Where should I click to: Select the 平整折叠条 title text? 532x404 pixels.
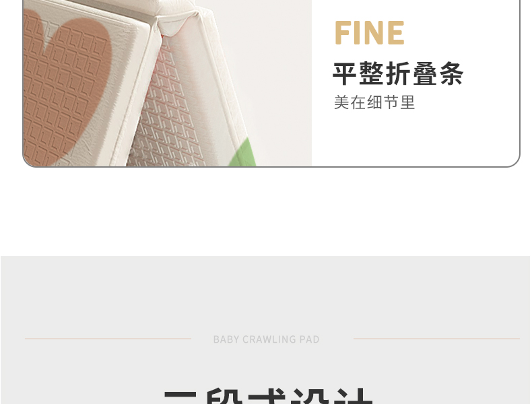[x=398, y=73]
